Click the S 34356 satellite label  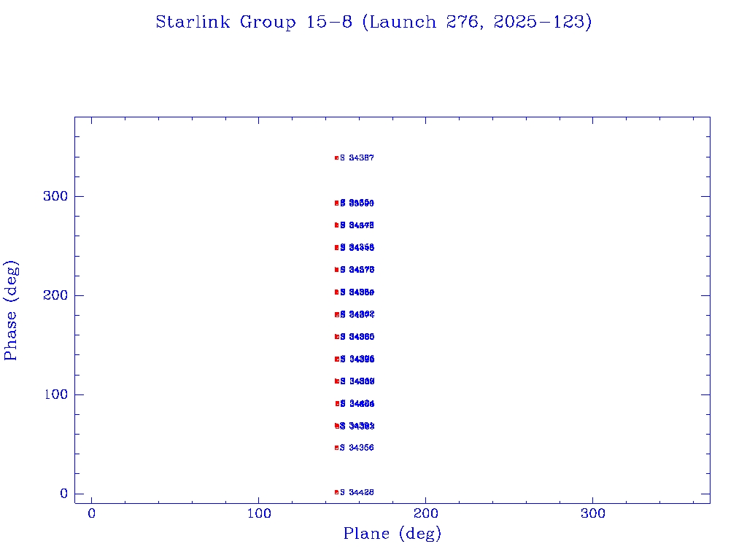tap(357, 448)
